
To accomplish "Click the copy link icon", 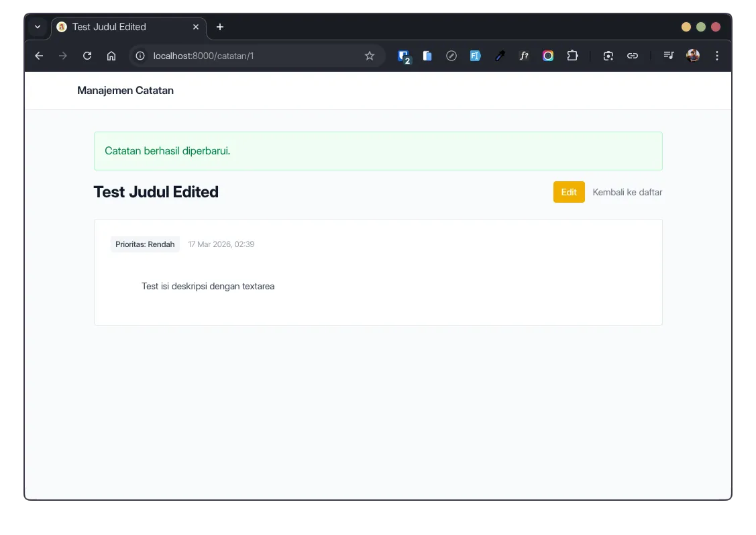I will [633, 56].
